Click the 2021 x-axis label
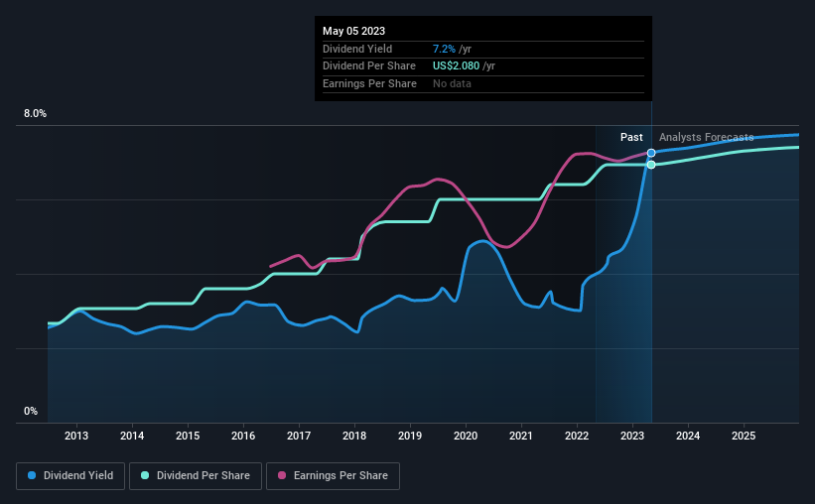This screenshot has width=815, height=504. click(521, 436)
